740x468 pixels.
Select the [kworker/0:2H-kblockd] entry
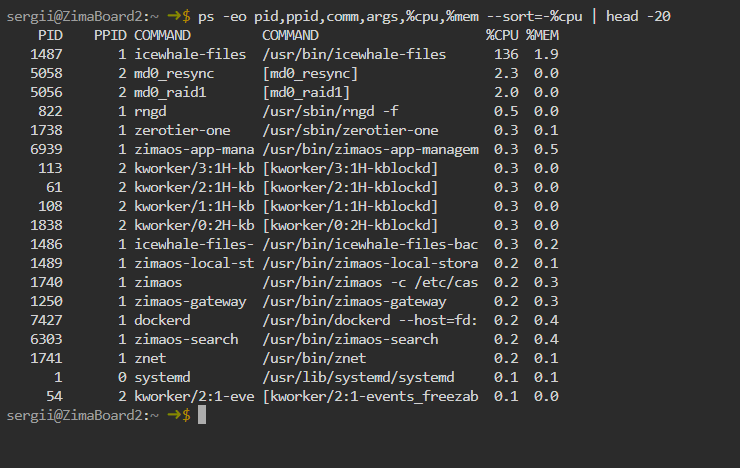tap(350, 226)
